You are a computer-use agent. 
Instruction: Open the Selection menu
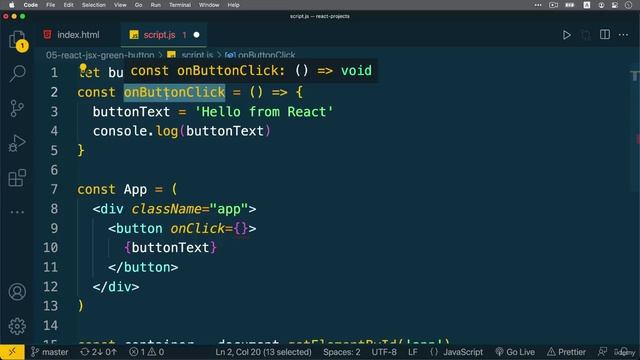(93, 5)
